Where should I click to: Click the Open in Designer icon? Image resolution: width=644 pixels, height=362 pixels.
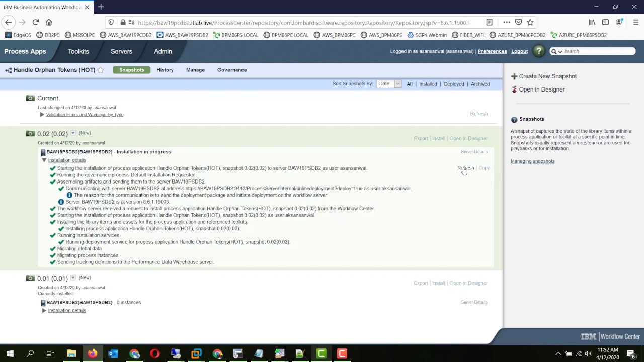pos(514,89)
